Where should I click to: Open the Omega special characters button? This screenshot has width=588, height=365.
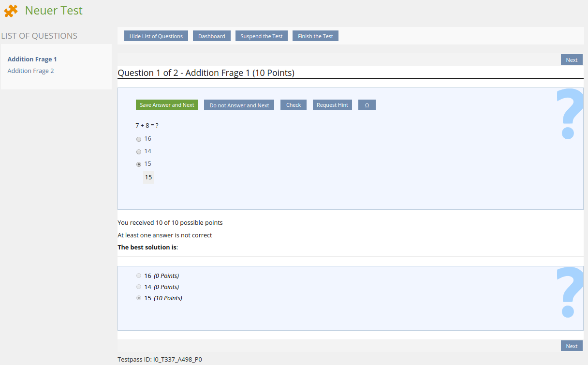coord(367,105)
